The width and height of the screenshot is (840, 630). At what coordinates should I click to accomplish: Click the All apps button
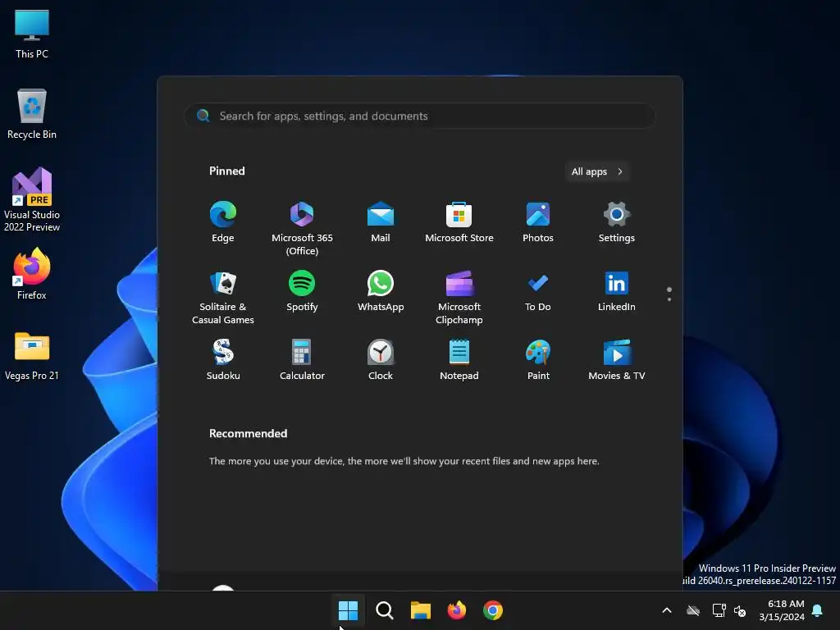(597, 171)
